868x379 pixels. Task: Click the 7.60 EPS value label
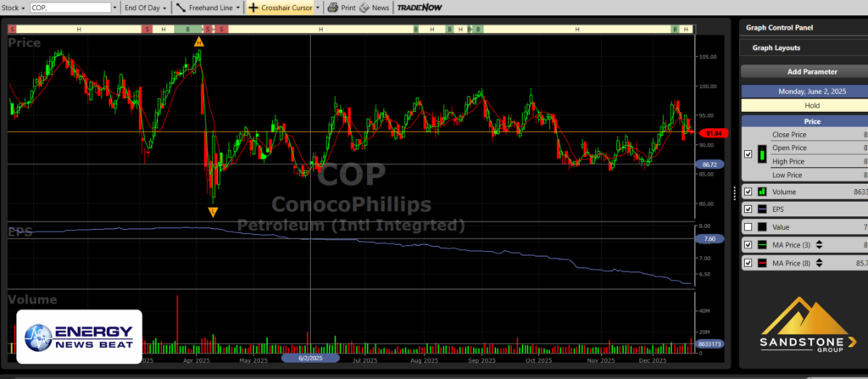point(709,239)
